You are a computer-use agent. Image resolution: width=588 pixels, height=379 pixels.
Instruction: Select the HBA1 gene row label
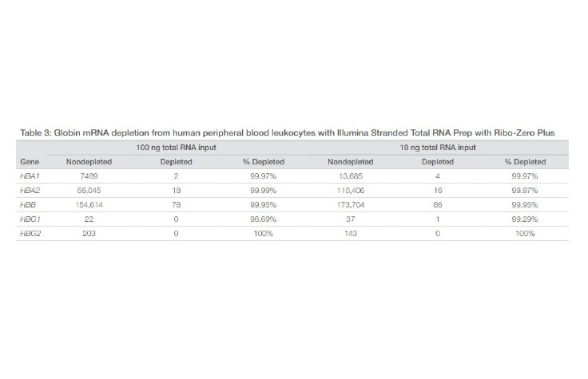coord(30,176)
